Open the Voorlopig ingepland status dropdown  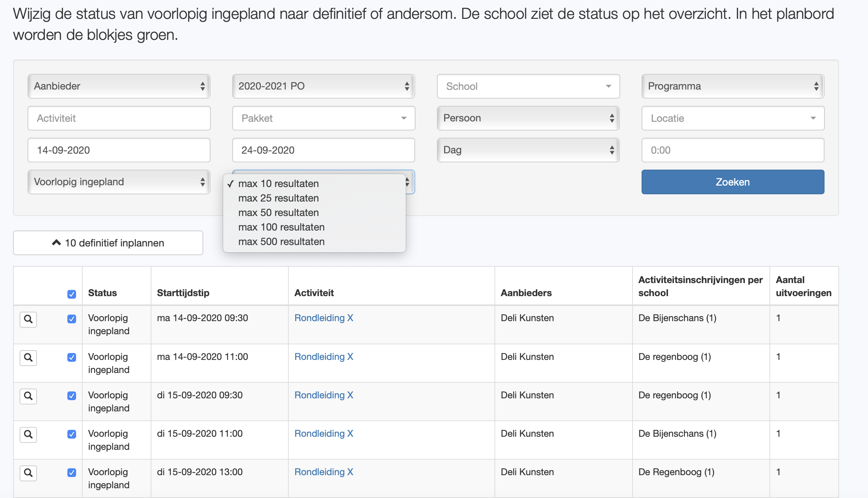click(x=119, y=182)
